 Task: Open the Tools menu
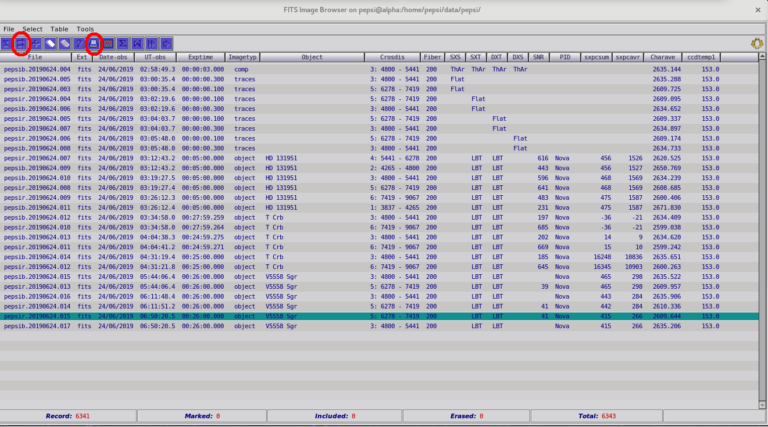tap(85, 29)
